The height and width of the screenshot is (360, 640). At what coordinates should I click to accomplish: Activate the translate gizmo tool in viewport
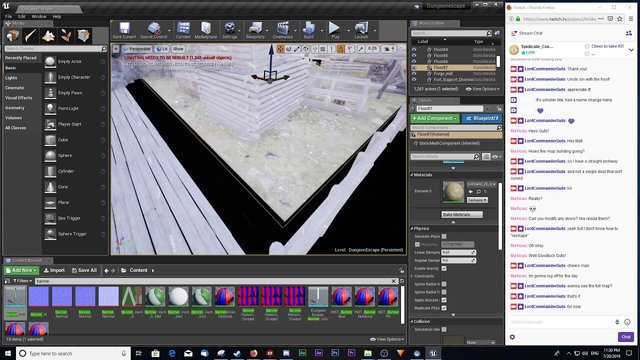[x=280, y=49]
